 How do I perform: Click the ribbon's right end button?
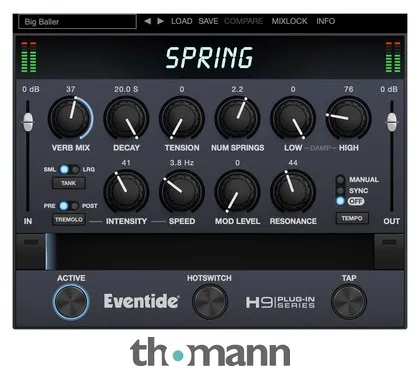pos(389,251)
